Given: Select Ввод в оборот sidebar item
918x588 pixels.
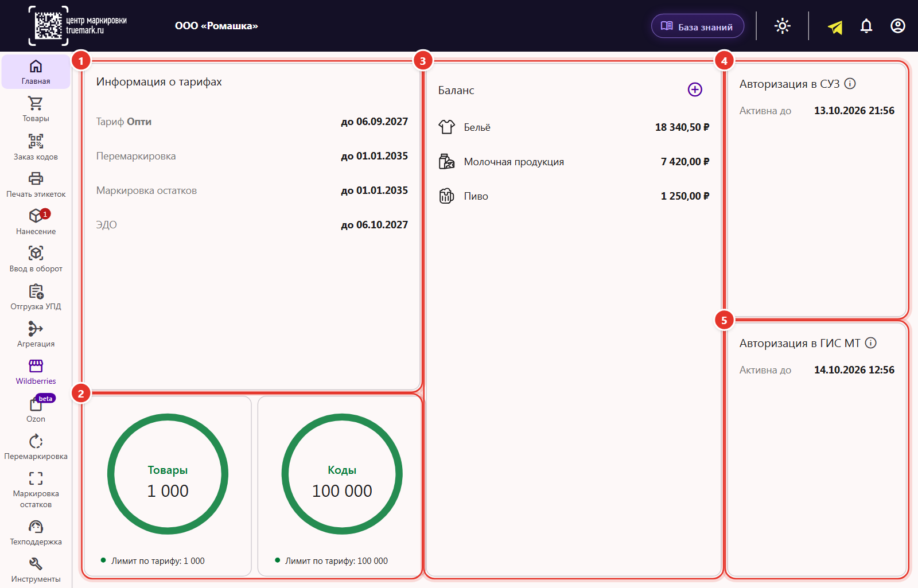Looking at the screenshot, I should point(36,259).
